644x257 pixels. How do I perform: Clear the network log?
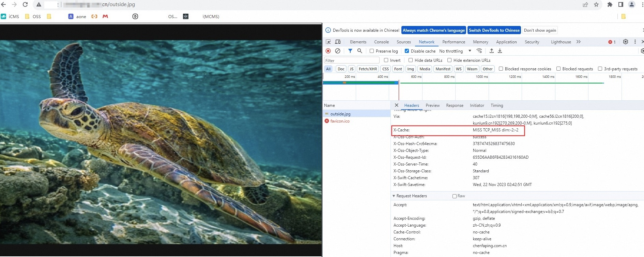tap(338, 51)
